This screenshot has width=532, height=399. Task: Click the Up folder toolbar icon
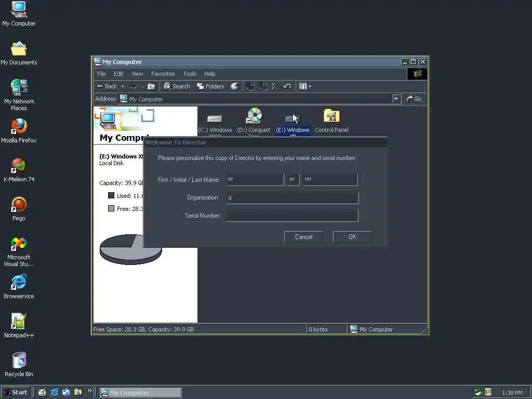151,87
